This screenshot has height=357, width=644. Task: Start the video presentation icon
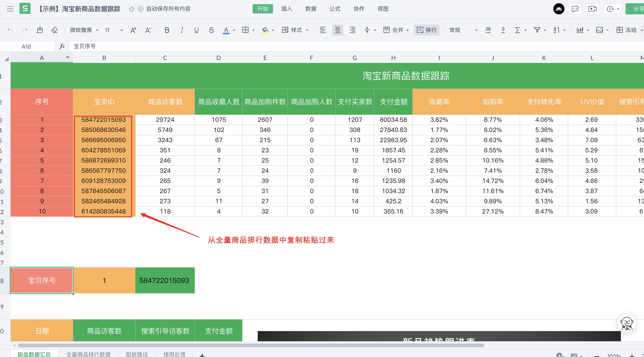pyautogui.click(x=592, y=9)
